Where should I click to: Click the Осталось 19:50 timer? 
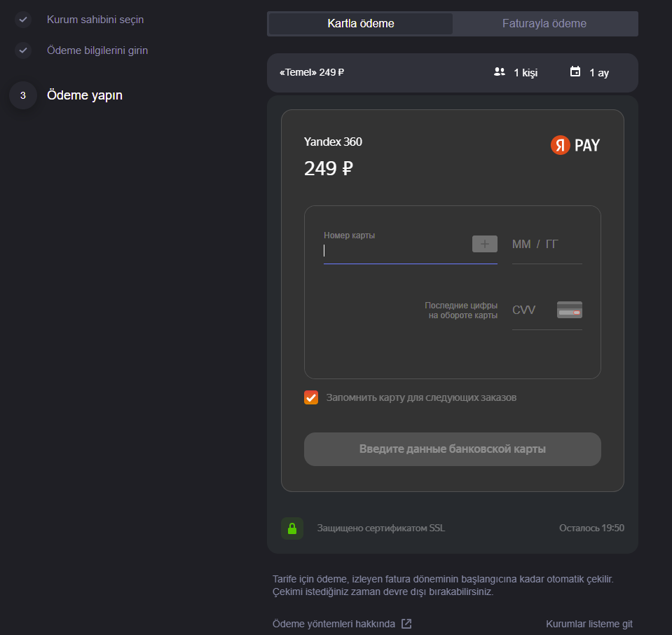pos(591,528)
